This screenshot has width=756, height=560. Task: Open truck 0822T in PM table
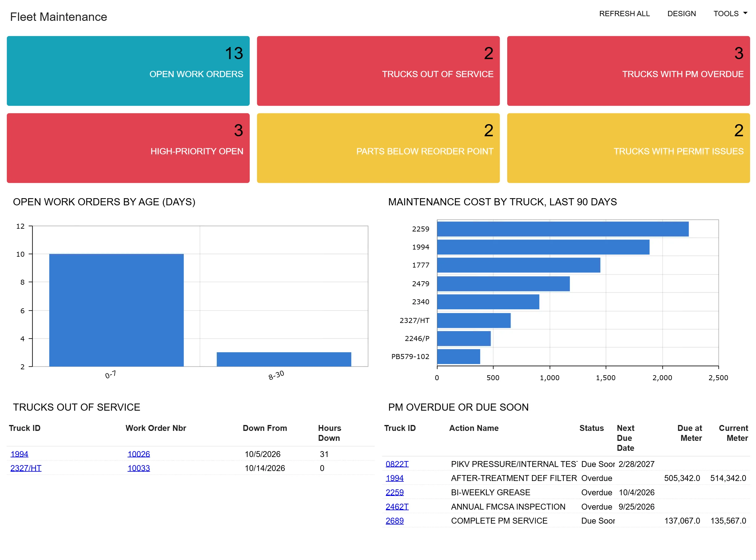tap(397, 464)
